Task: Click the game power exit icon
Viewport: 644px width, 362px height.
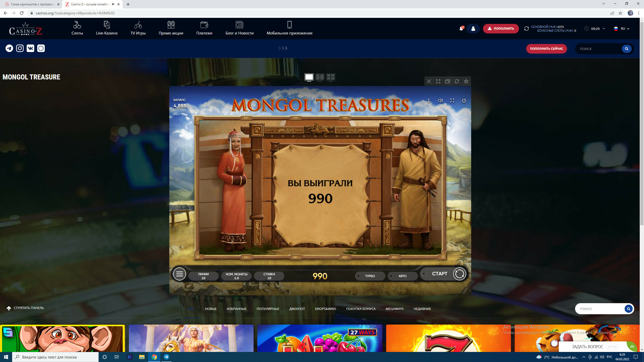Action: [x=464, y=101]
